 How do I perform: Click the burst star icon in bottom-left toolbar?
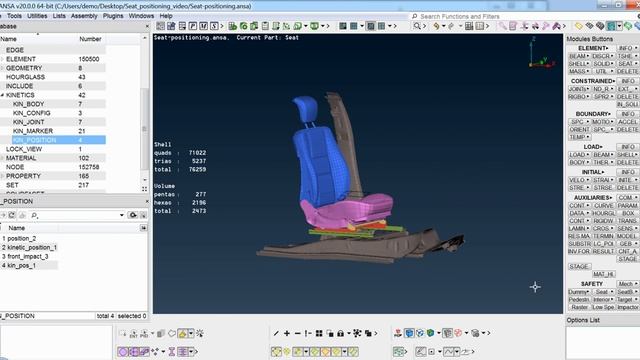pyautogui.click(x=200, y=333)
